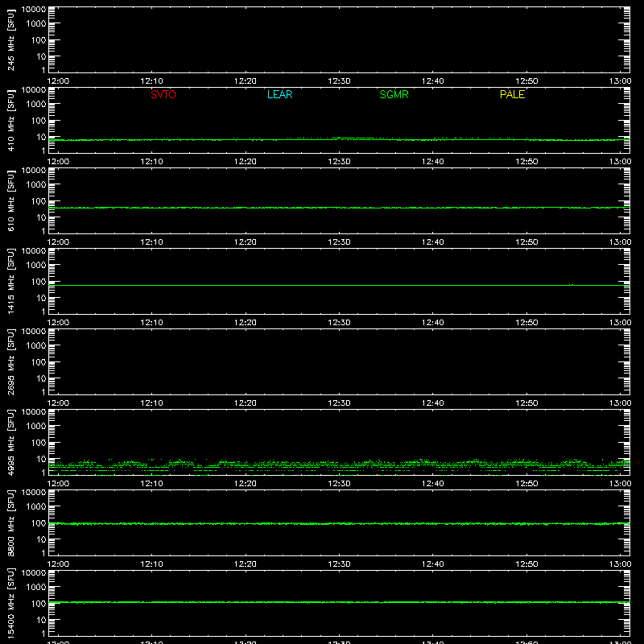Select the 8800 MHz [SFU] axis label
The height and width of the screenshot is (644, 644).
click(x=10, y=522)
